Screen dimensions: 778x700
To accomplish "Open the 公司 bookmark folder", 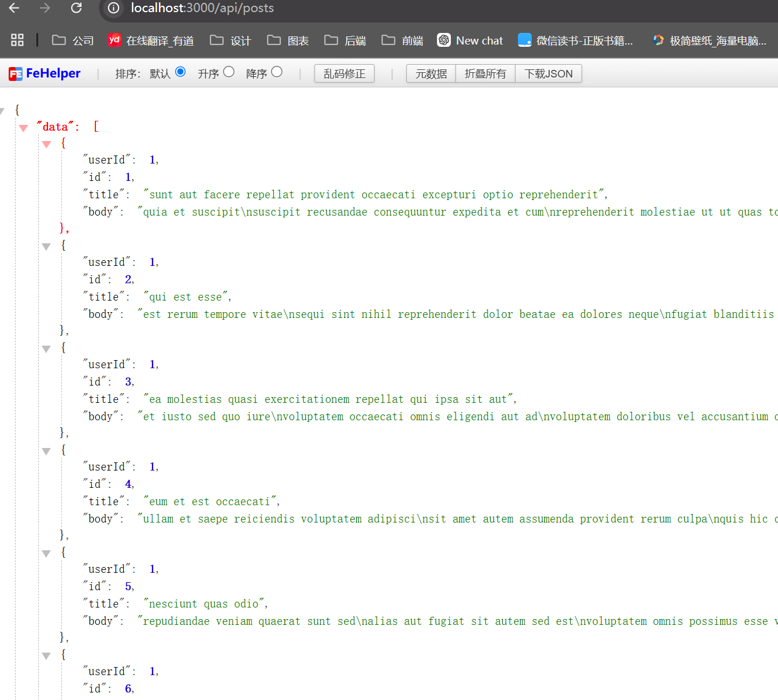I will click(x=73, y=40).
